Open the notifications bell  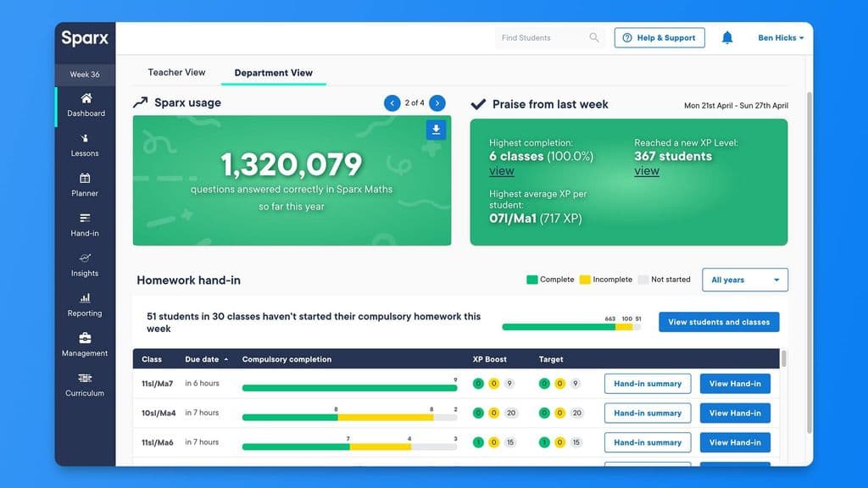click(x=727, y=37)
